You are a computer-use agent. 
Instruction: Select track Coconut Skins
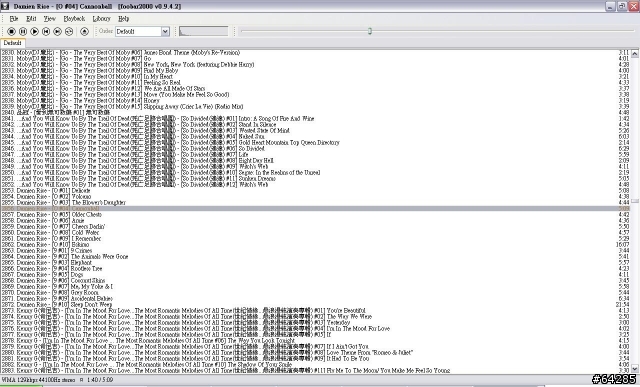pyautogui.click(x=315, y=280)
